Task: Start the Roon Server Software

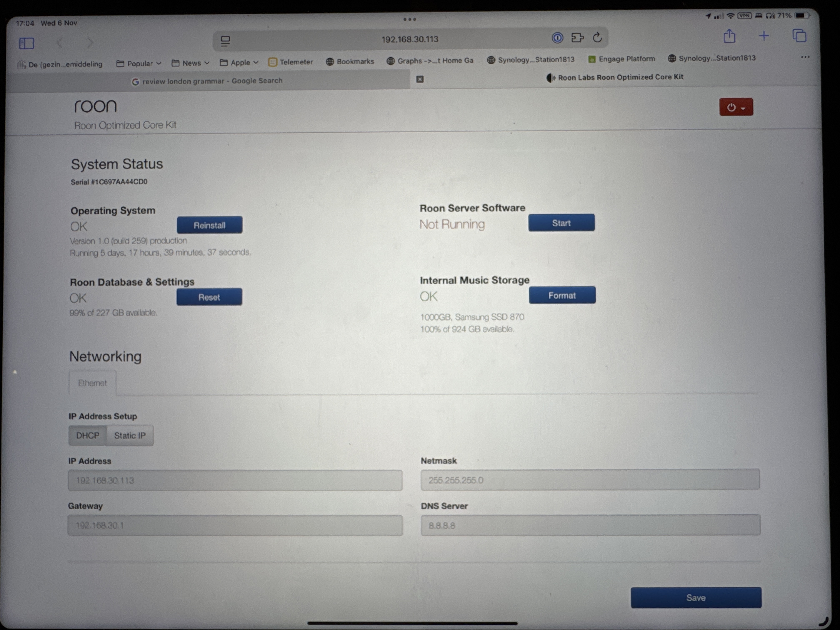Action: (561, 223)
